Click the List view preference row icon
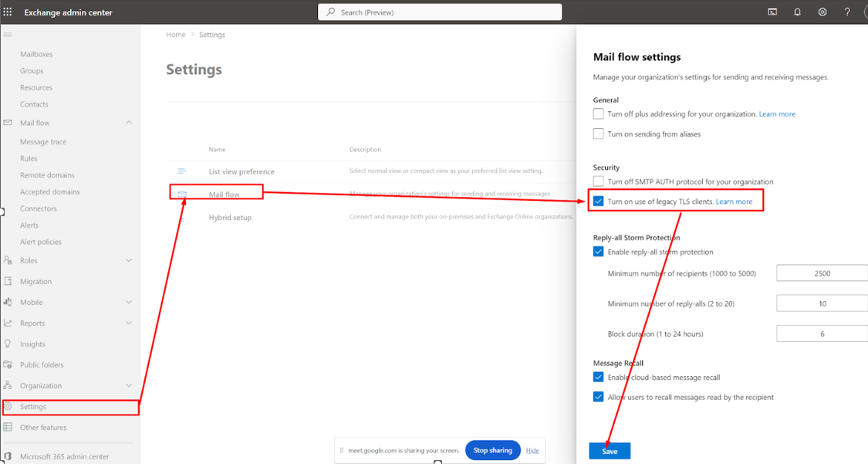Viewport: 868px width, 464px height. [x=181, y=171]
